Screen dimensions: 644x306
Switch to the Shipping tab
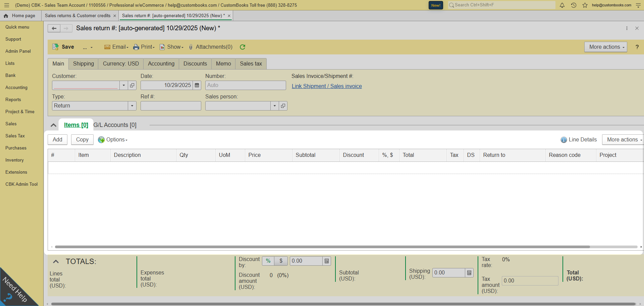(83, 64)
